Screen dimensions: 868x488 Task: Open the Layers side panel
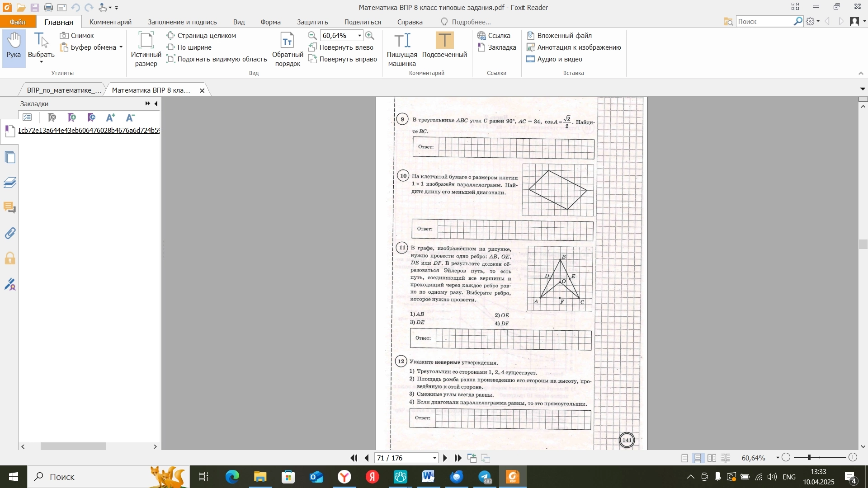[9, 183]
